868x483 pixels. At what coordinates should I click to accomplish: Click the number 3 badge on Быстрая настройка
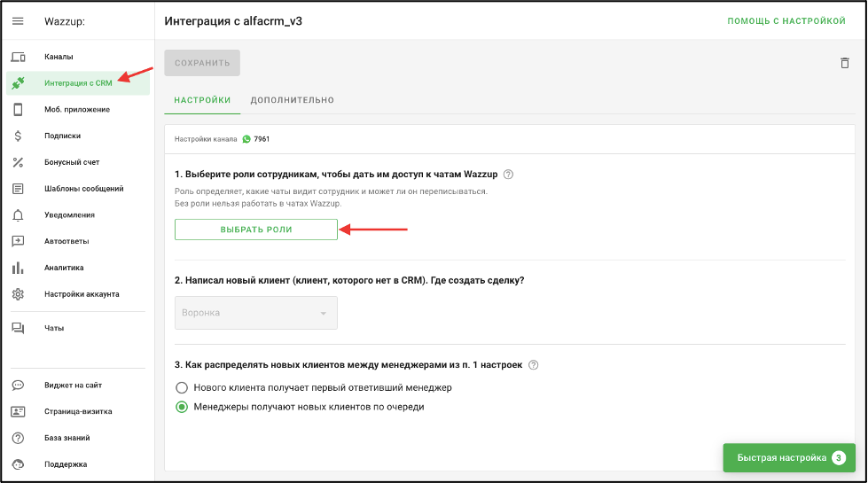[x=839, y=458]
